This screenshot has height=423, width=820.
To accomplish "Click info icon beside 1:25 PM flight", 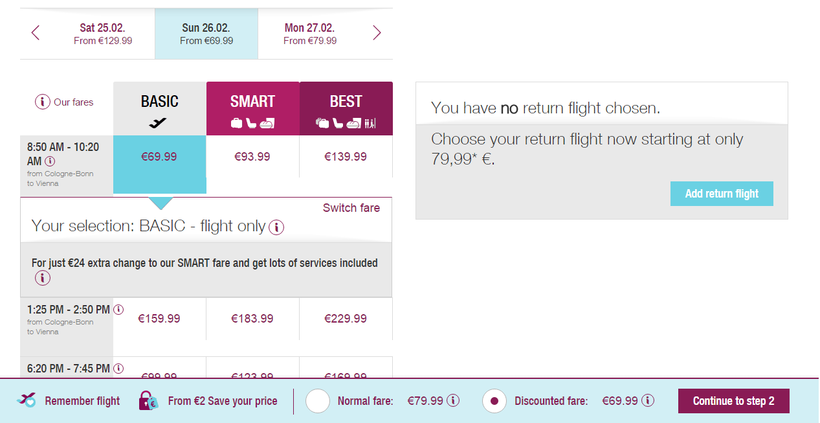I will pos(118,310).
